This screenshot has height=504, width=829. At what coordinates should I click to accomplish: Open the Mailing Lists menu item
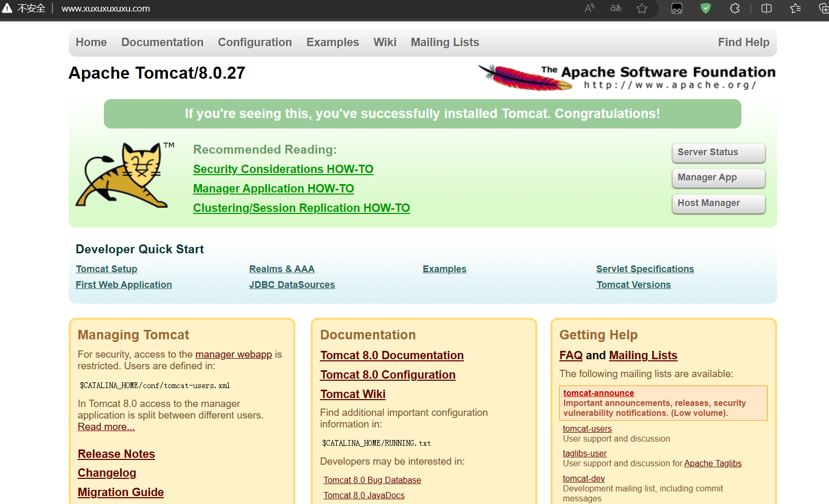point(445,42)
